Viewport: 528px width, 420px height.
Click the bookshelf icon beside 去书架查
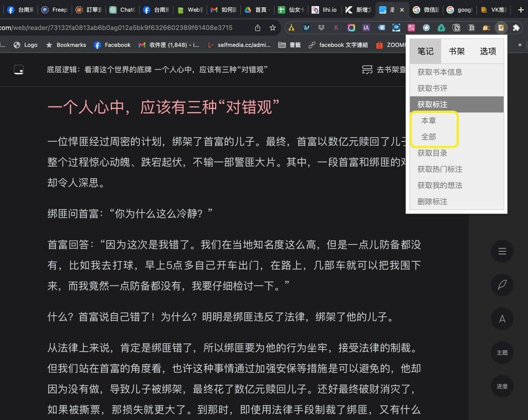point(367,70)
